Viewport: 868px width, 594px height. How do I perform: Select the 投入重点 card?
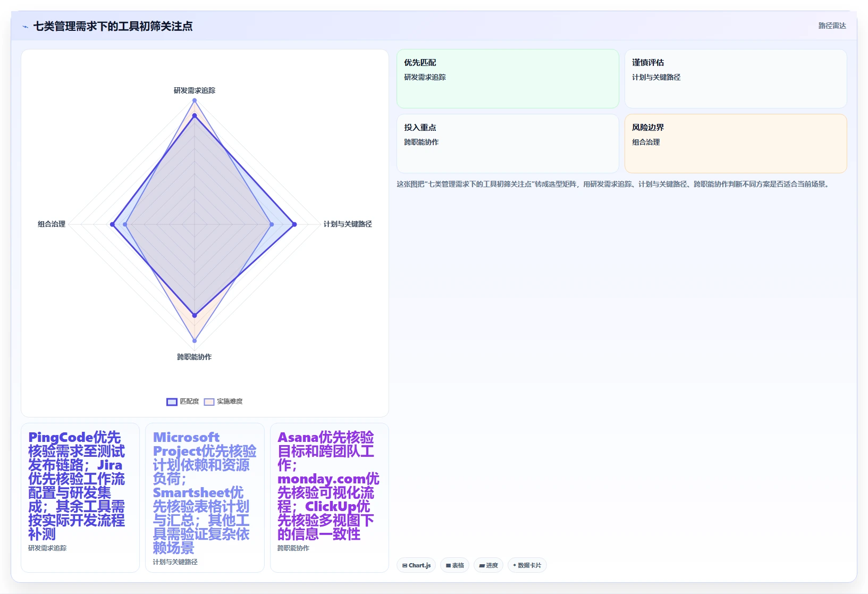pos(508,144)
